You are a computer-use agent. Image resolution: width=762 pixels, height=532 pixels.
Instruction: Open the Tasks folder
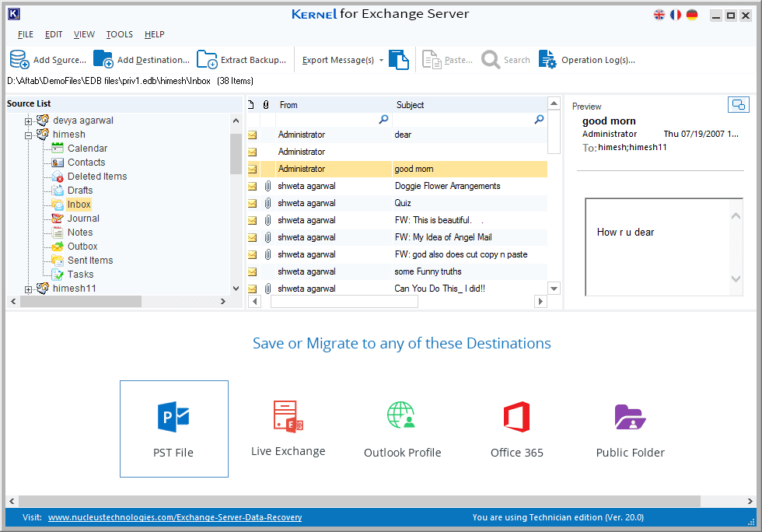click(x=80, y=275)
